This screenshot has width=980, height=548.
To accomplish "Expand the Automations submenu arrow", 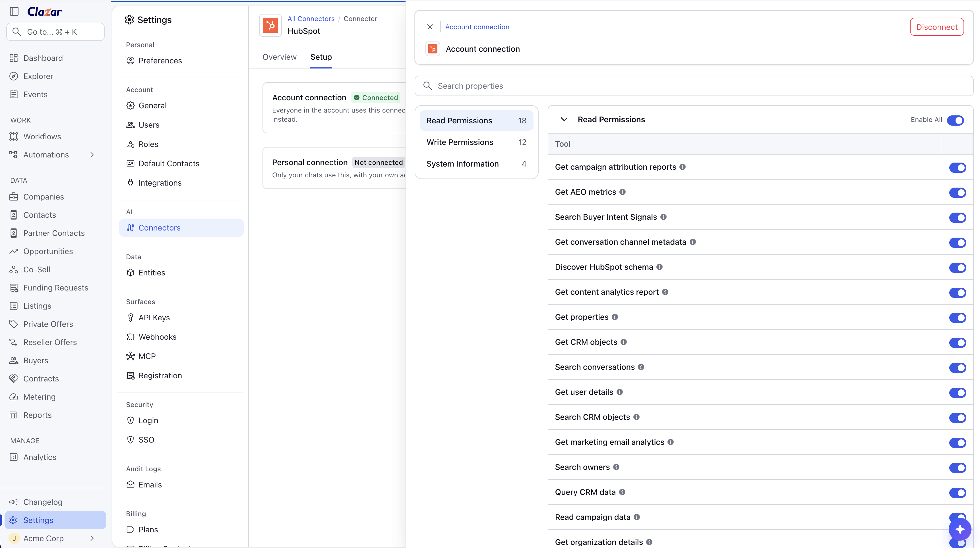I will [92, 155].
